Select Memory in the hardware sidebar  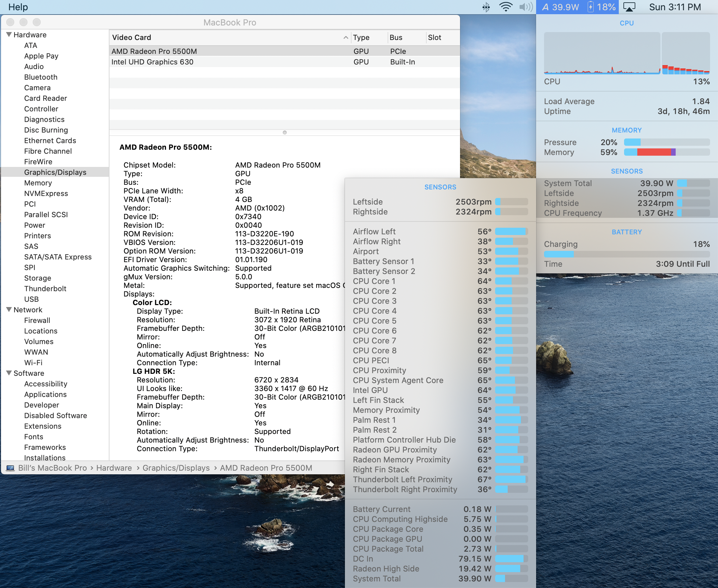[38, 183]
